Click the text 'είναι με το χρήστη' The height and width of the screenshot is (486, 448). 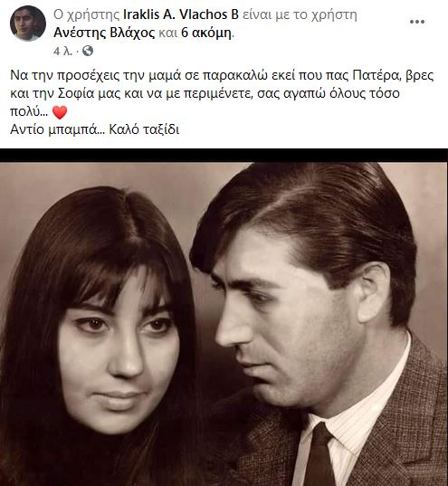pyautogui.click(x=300, y=14)
